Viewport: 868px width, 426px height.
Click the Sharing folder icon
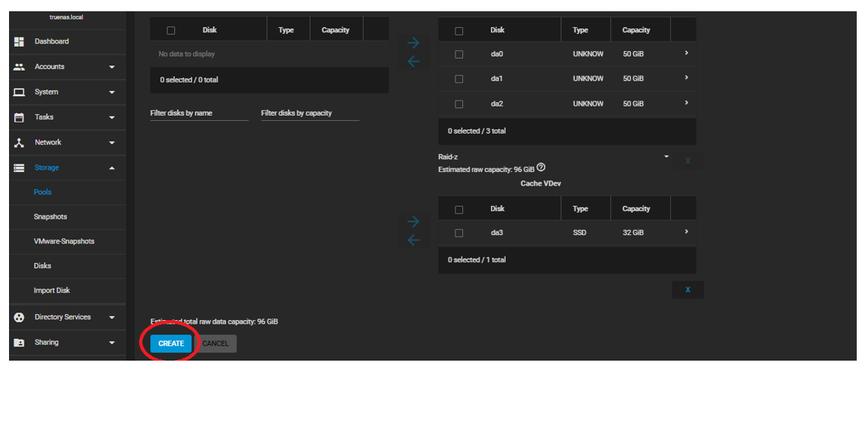click(x=20, y=343)
